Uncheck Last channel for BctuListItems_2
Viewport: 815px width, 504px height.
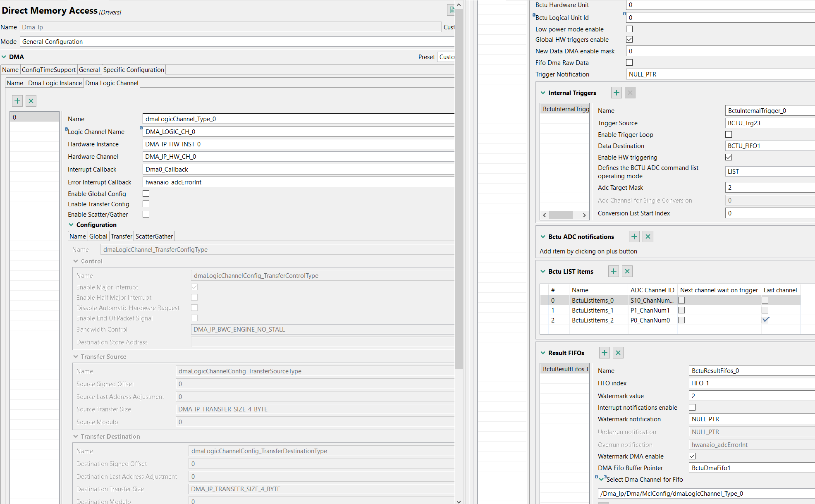(x=765, y=320)
